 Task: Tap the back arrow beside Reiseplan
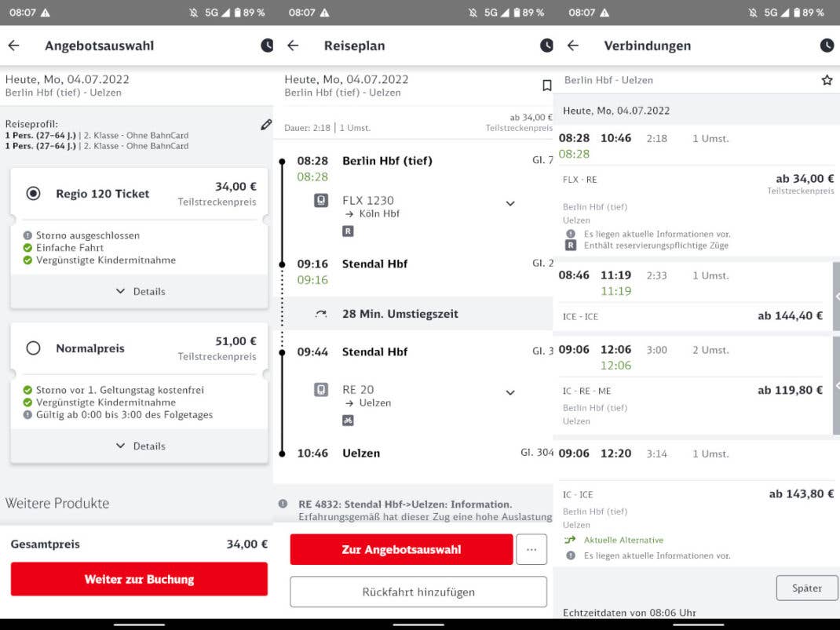293,46
